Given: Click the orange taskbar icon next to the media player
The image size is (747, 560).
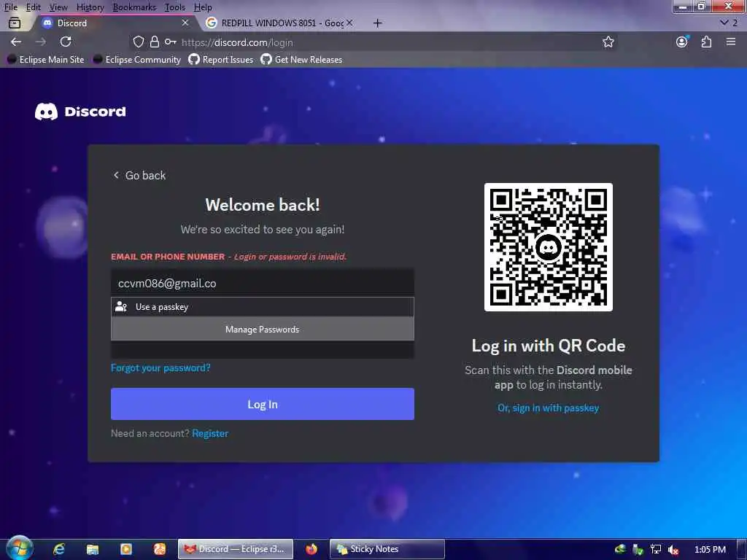Looking at the screenshot, I should pos(160,549).
